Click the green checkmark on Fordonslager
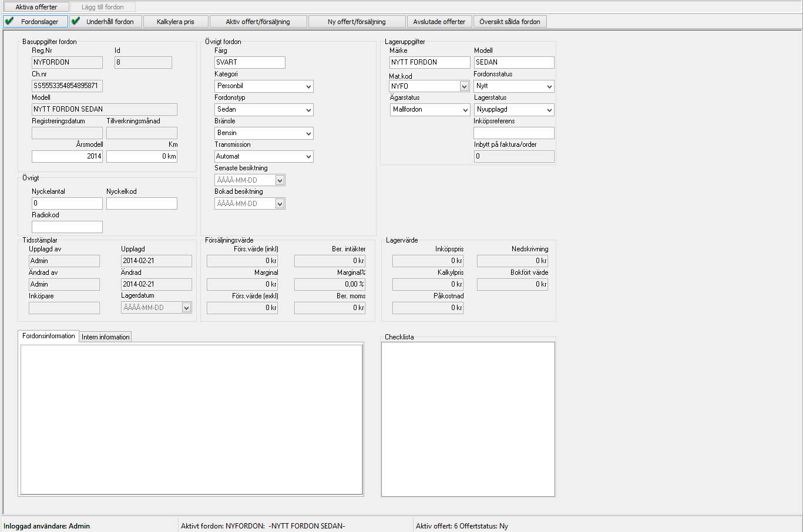The width and height of the screenshot is (803, 532). tap(9, 21)
